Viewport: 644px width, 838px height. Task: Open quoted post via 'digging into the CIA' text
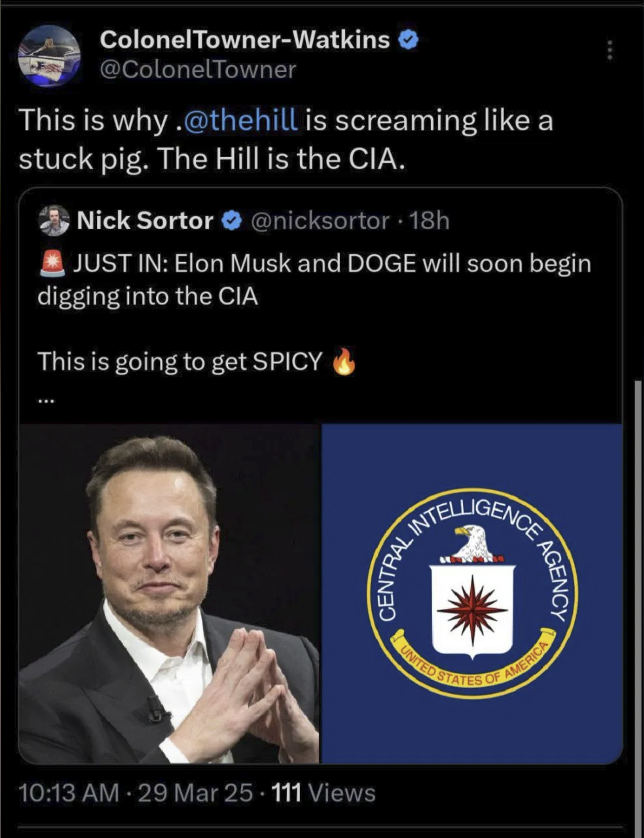click(148, 297)
